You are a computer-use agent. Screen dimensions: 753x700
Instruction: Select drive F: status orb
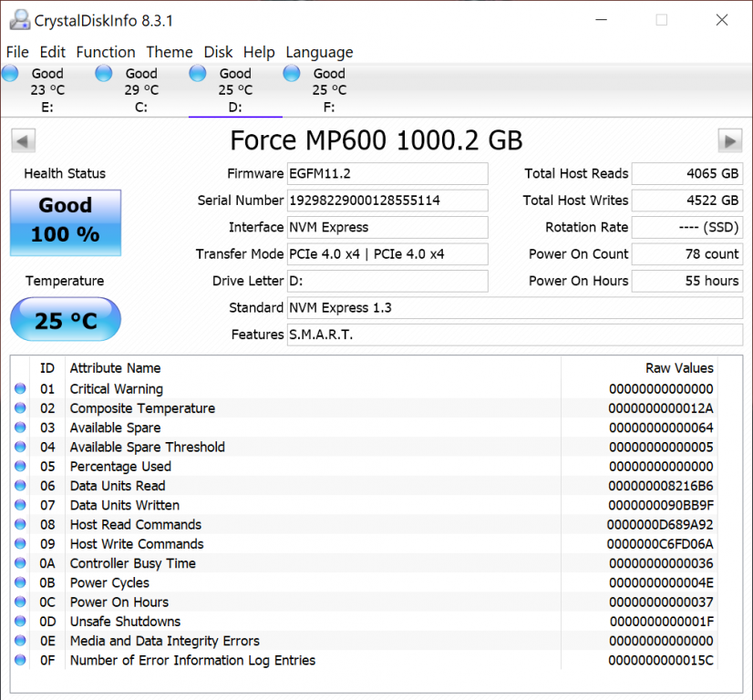(x=292, y=74)
